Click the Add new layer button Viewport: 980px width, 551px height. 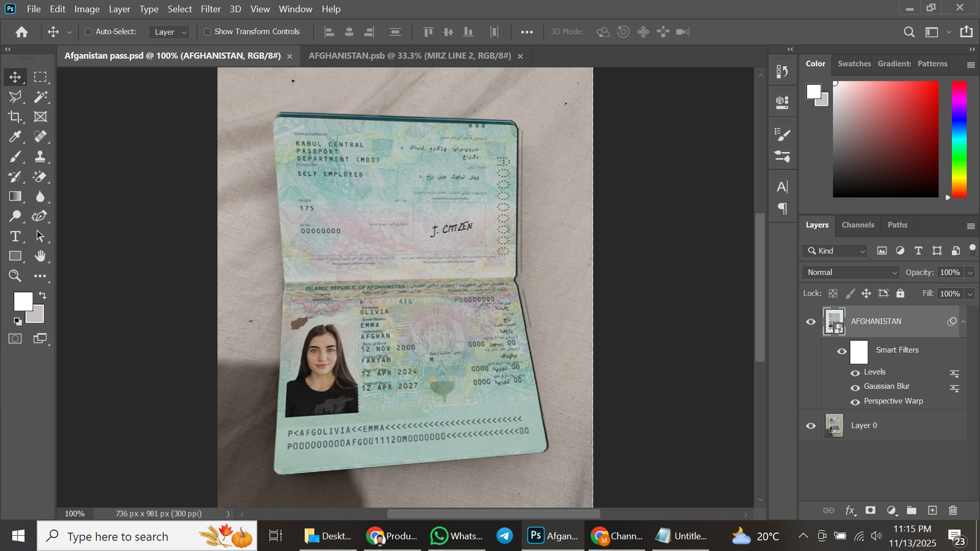932,510
